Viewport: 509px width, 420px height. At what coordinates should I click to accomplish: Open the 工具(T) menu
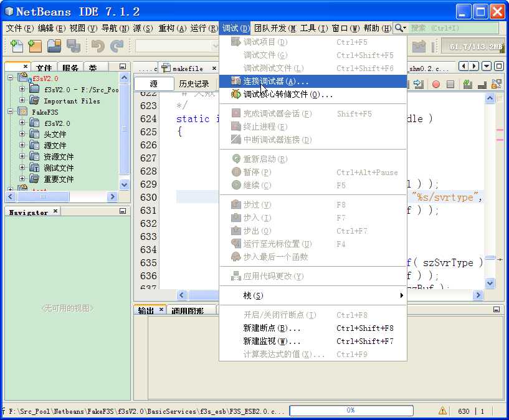coord(314,28)
